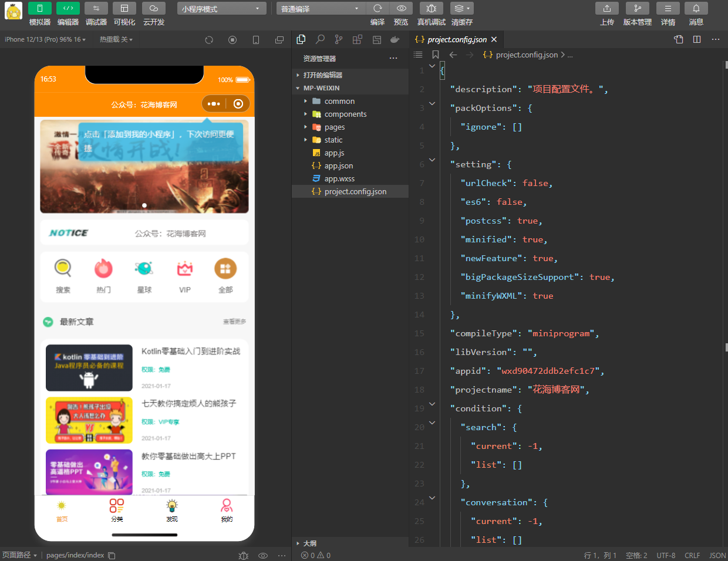Toggle the simulator panel button
Image resolution: width=728 pixels, height=561 pixels.
coord(39,8)
